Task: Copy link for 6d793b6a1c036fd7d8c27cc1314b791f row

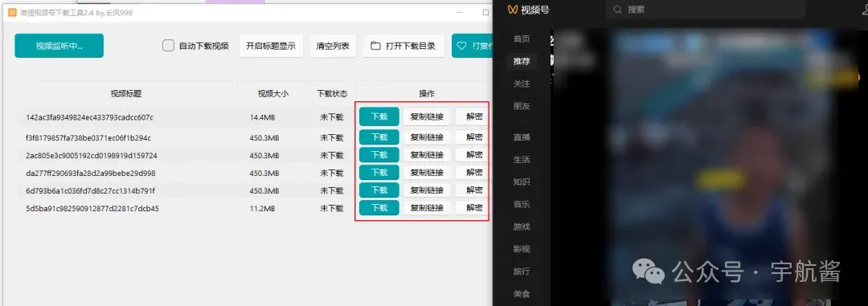Action: tap(427, 190)
